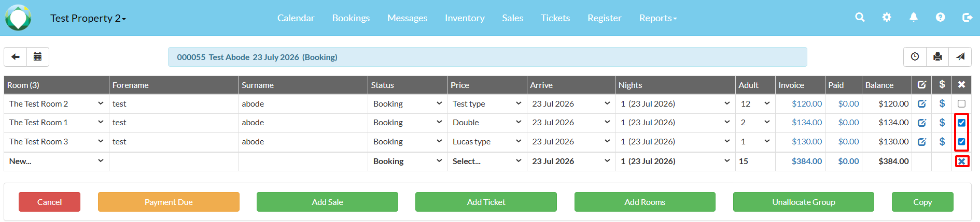The height and width of the screenshot is (222, 980).
Task: Click the Add Rooms button
Action: click(x=645, y=202)
